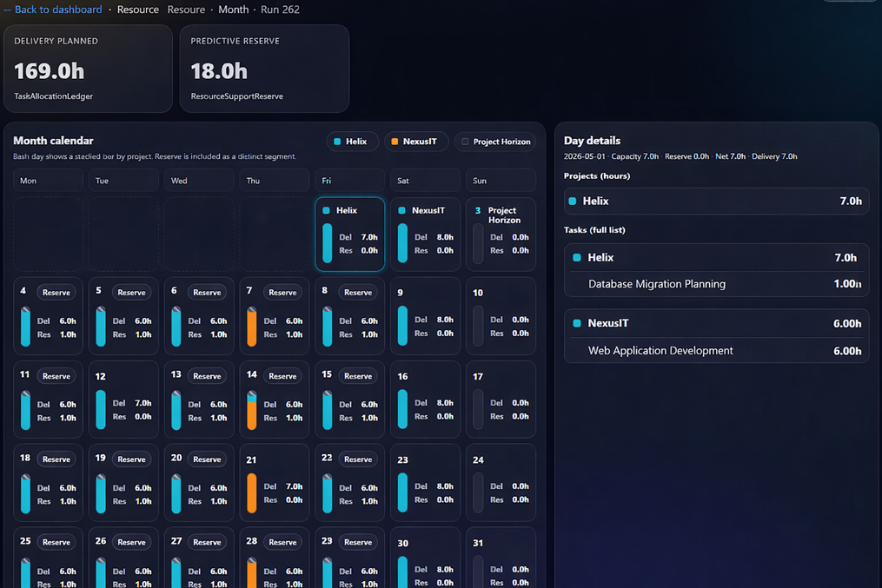The width and height of the screenshot is (882, 588).
Task: Click the mixed orange-cyan bar on day 14
Action: tap(252, 410)
